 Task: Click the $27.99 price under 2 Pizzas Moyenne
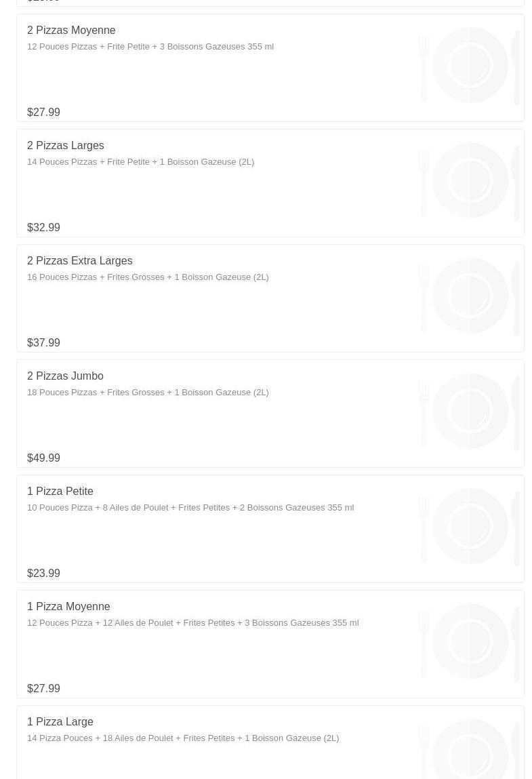tap(44, 113)
